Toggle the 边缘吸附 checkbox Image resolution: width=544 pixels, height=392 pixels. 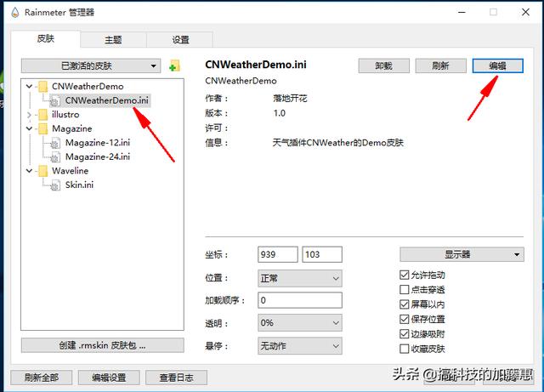pyautogui.click(x=405, y=334)
